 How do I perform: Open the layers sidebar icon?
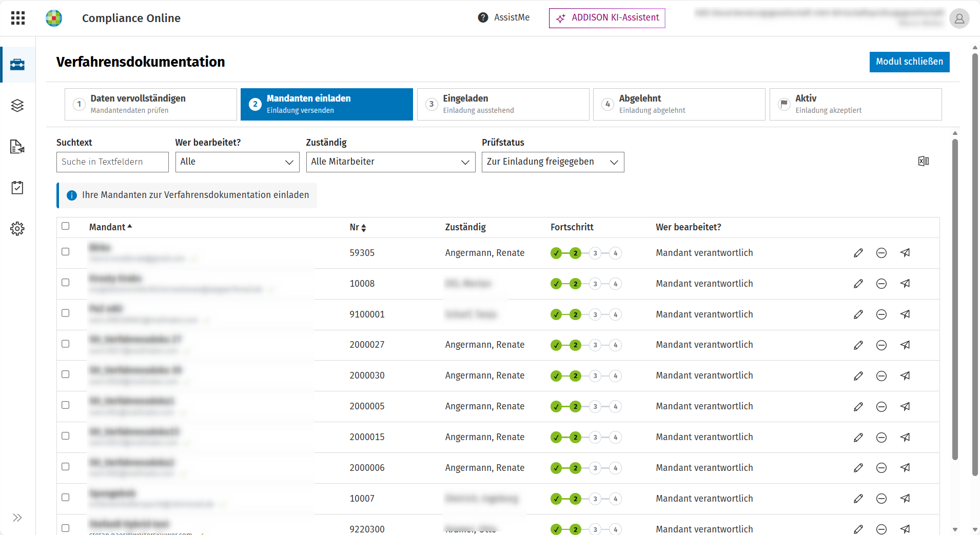click(x=17, y=106)
